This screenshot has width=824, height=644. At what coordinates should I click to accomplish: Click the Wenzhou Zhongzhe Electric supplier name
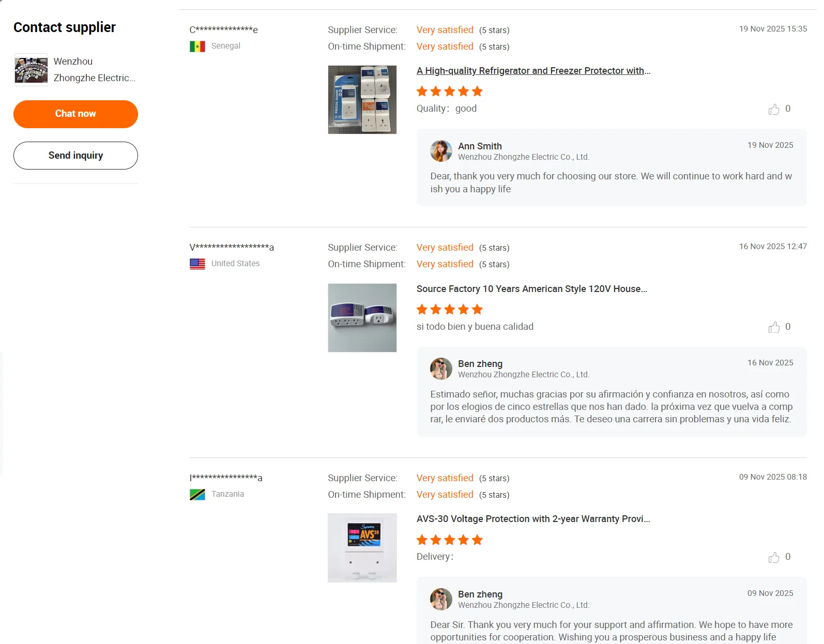click(94, 70)
